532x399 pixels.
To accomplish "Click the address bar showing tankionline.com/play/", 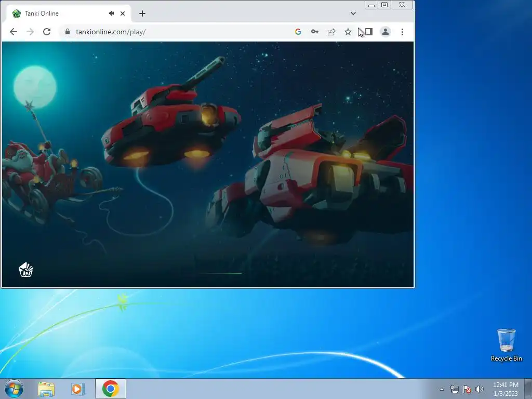I will (177, 32).
